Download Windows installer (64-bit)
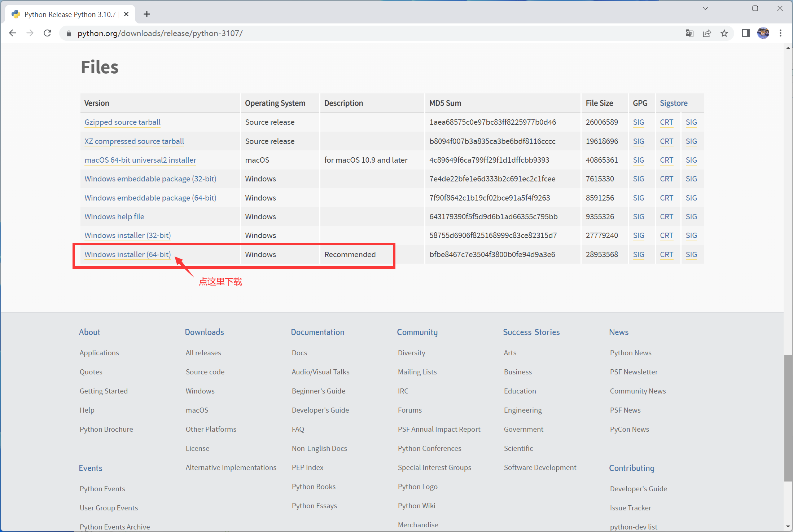The width and height of the screenshot is (793, 532). coord(128,254)
